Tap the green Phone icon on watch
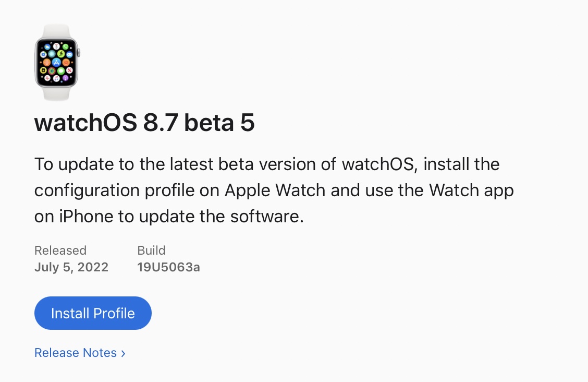 65,47
